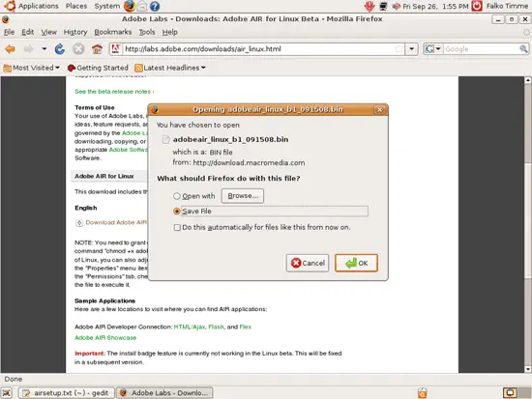Image resolution: width=532 pixels, height=399 pixels.
Task: Open the history dropdown next to Forward button
Action: tap(44, 49)
